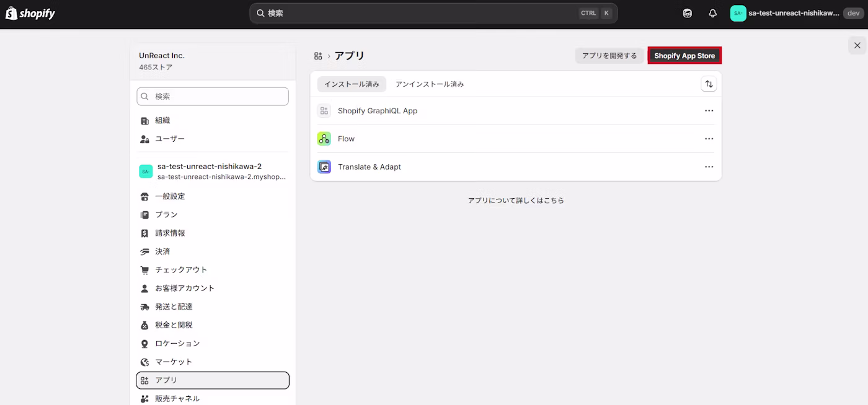This screenshot has height=405, width=868.
Task: Click the sidebar 検索 settings field
Action: pyautogui.click(x=213, y=97)
